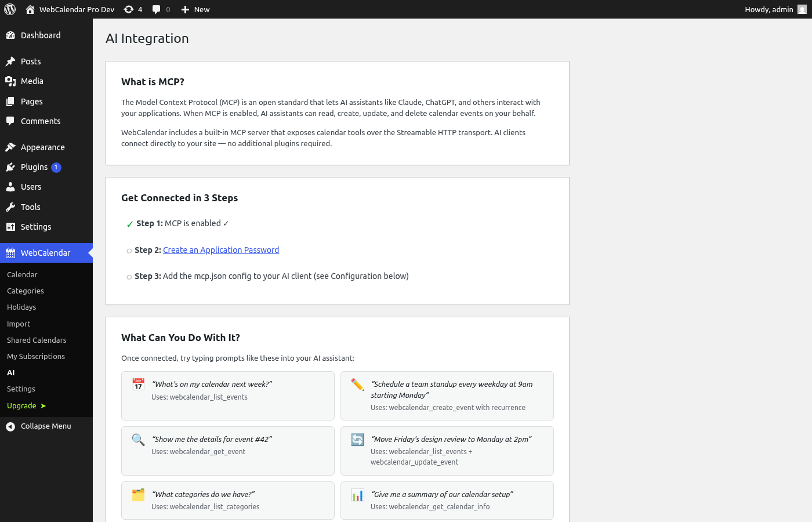Click the Media library icon
The image size is (812, 522).
coord(10,81)
